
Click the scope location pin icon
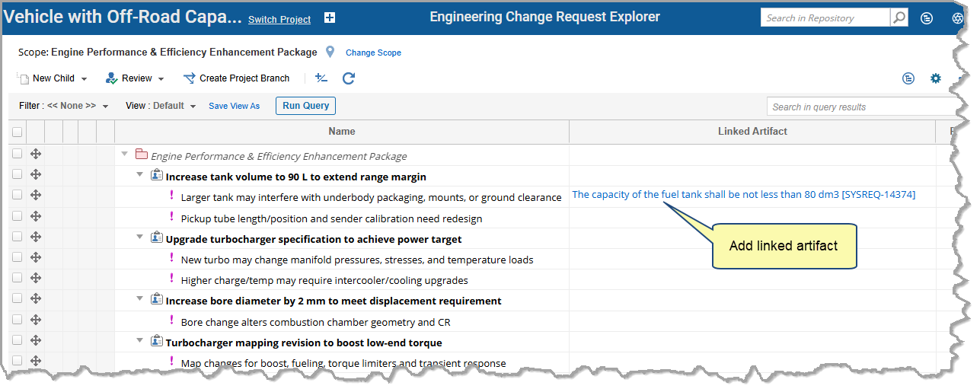click(x=330, y=52)
